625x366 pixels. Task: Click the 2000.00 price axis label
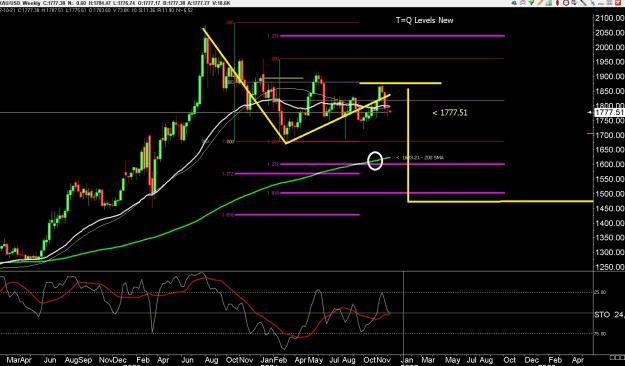[609, 47]
